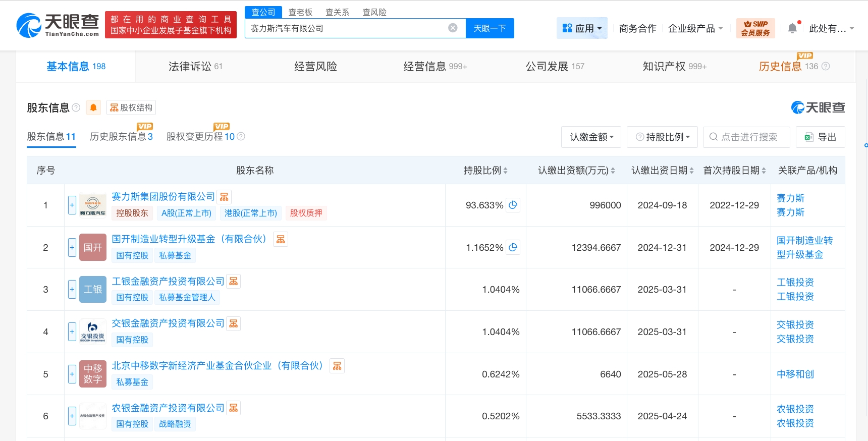Open the 持股比例 dropdown filter
This screenshot has width=868, height=441.
point(662,137)
